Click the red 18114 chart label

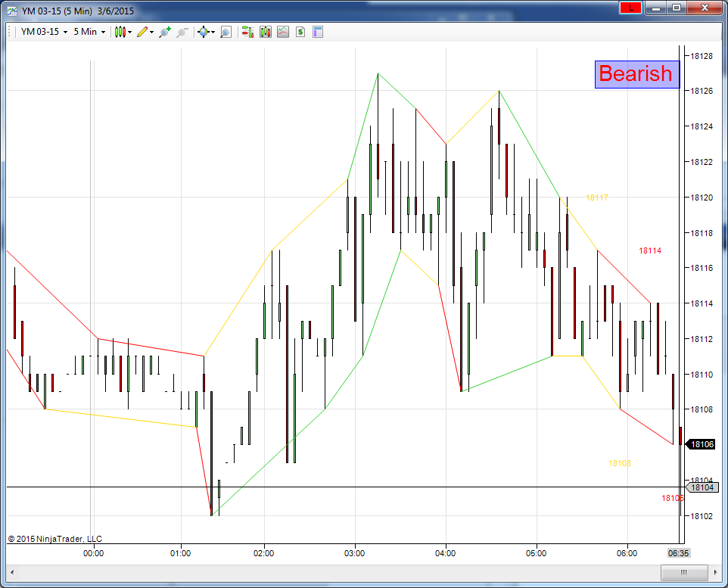point(650,250)
